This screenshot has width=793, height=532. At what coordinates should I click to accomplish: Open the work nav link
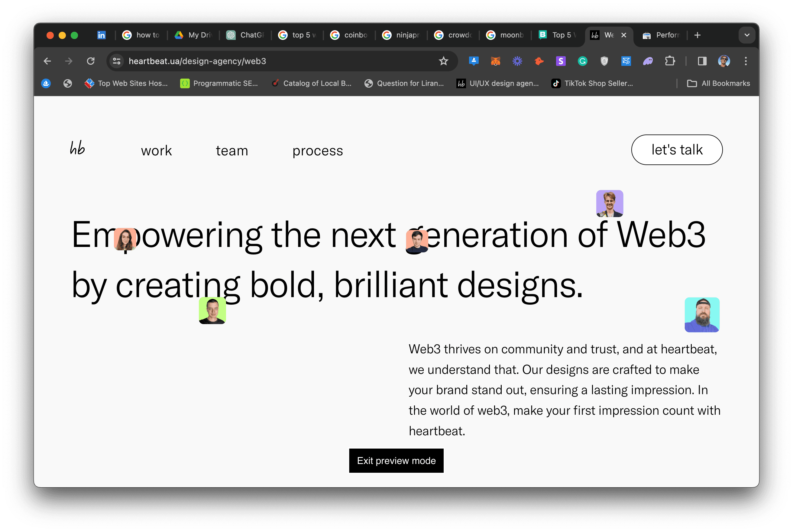point(156,151)
